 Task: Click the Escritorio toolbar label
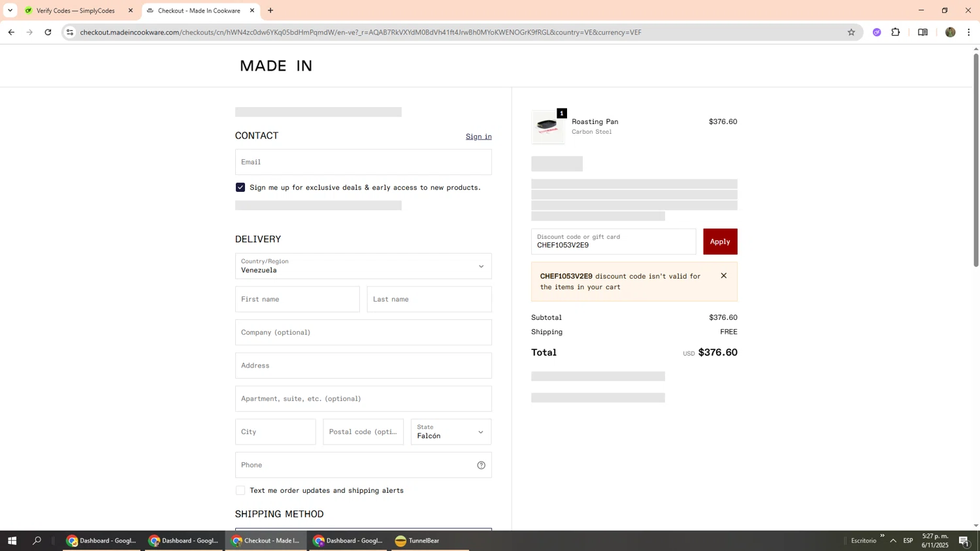(x=864, y=541)
